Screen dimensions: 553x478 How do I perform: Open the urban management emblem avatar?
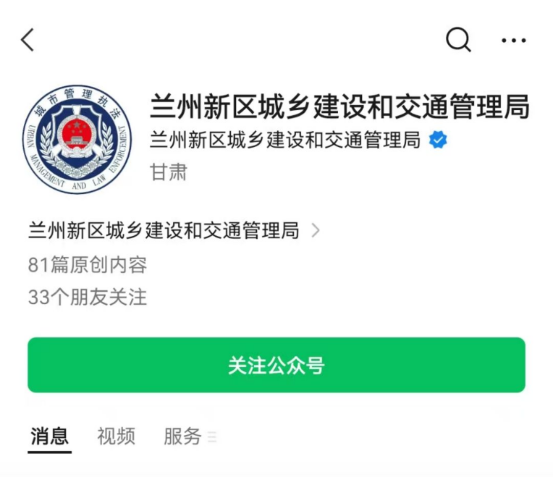tap(77, 139)
